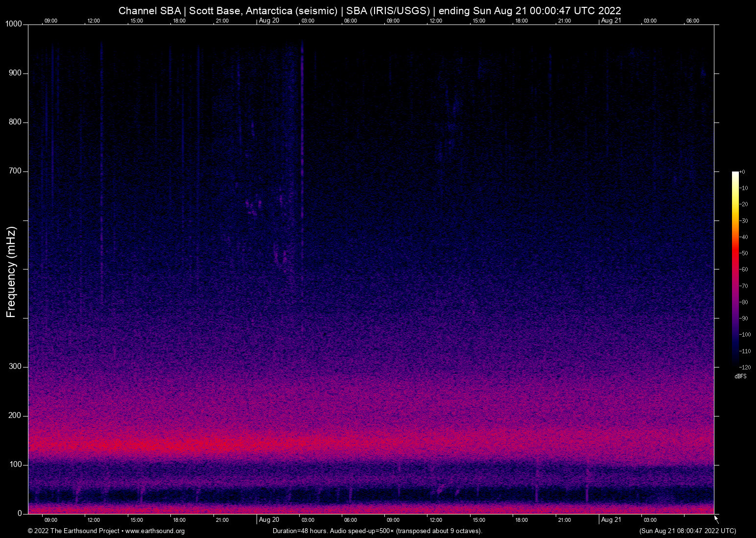Click the 12:00 label on the bottom axis
The width and height of the screenshot is (756, 538).
click(x=94, y=520)
